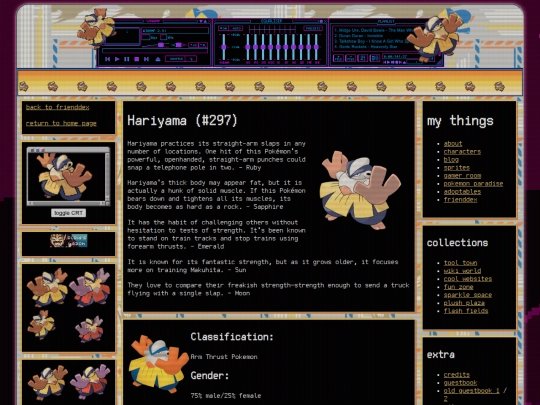The width and height of the screenshot is (540, 405).
Task: Open the 'frienddex' link in my things
Action: [460, 200]
